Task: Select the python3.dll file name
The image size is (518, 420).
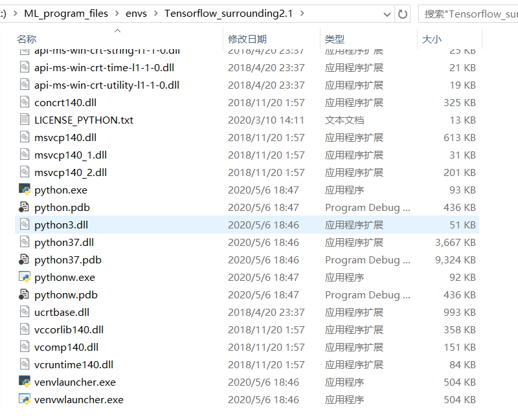Action: coord(61,225)
